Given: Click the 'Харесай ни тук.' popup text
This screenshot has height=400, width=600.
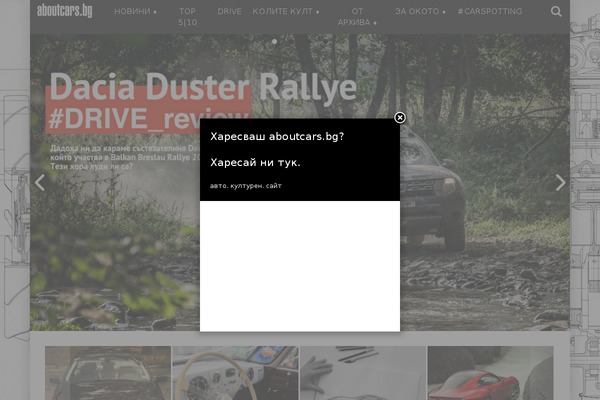Looking at the screenshot, I should click(255, 163).
